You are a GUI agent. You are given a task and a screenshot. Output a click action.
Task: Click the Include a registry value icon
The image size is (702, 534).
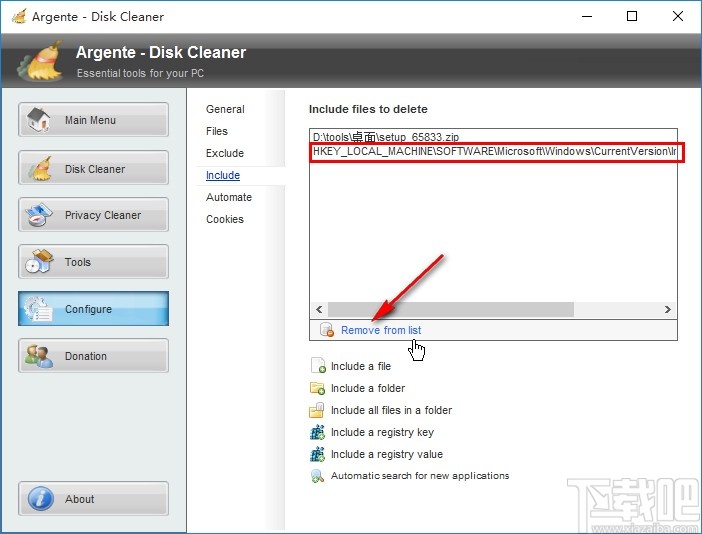click(x=317, y=454)
